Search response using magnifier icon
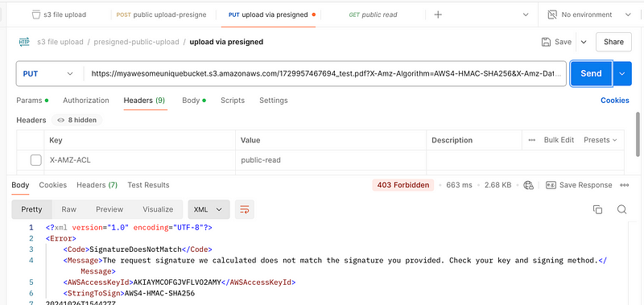The height and width of the screenshot is (305, 644). click(x=621, y=209)
